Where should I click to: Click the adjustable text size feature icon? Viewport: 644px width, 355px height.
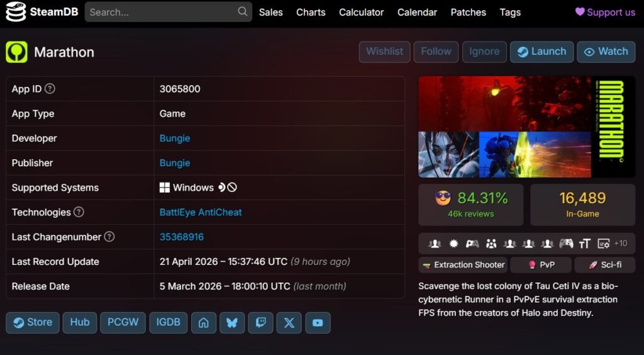pyautogui.click(x=585, y=244)
